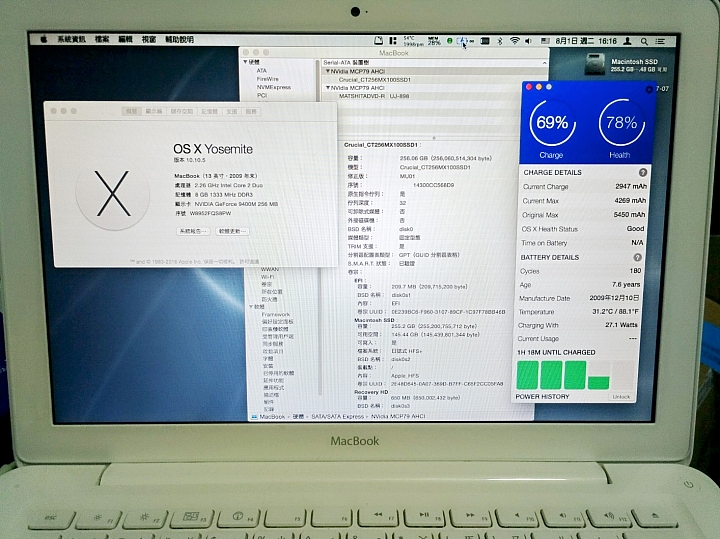720x539 pixels.
Task: Open the 視窗 menu
Action: point(149,39)
